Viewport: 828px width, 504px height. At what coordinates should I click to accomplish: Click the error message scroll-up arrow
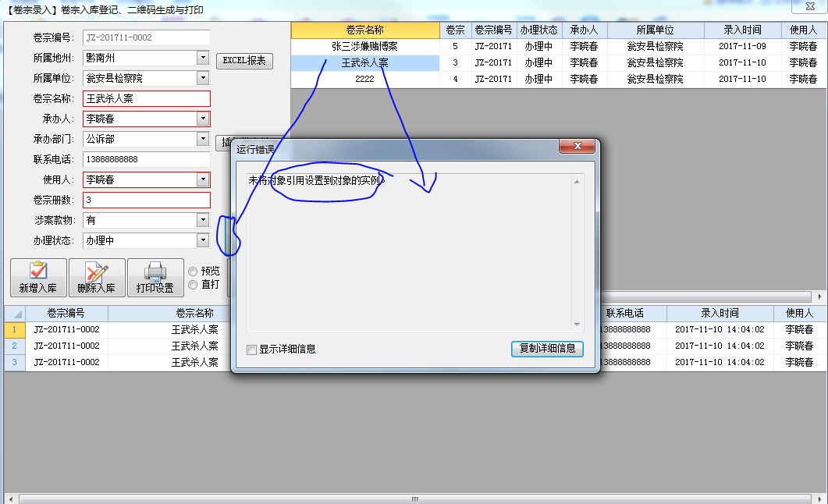click(x=577, y=183)
